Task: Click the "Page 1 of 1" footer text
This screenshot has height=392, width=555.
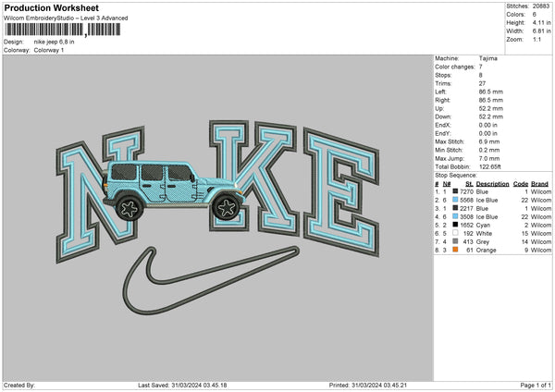Action: click(x=536, y=386)
